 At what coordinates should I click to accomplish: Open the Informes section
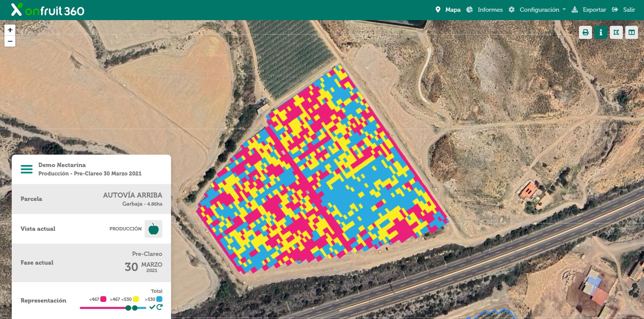pyautogui.click(x=485, y=10)
